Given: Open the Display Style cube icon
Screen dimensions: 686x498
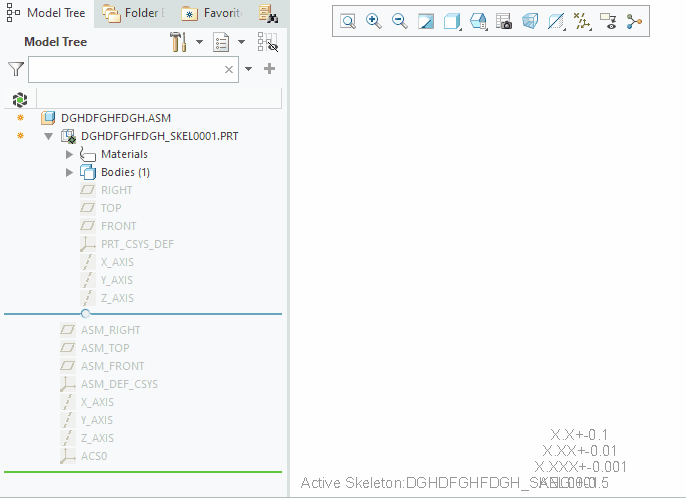Looking at the screenshot, I should [452, 21].
